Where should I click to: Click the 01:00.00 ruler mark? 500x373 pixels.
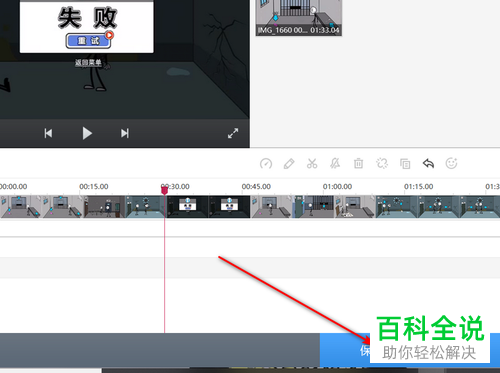tap(337, 187)
